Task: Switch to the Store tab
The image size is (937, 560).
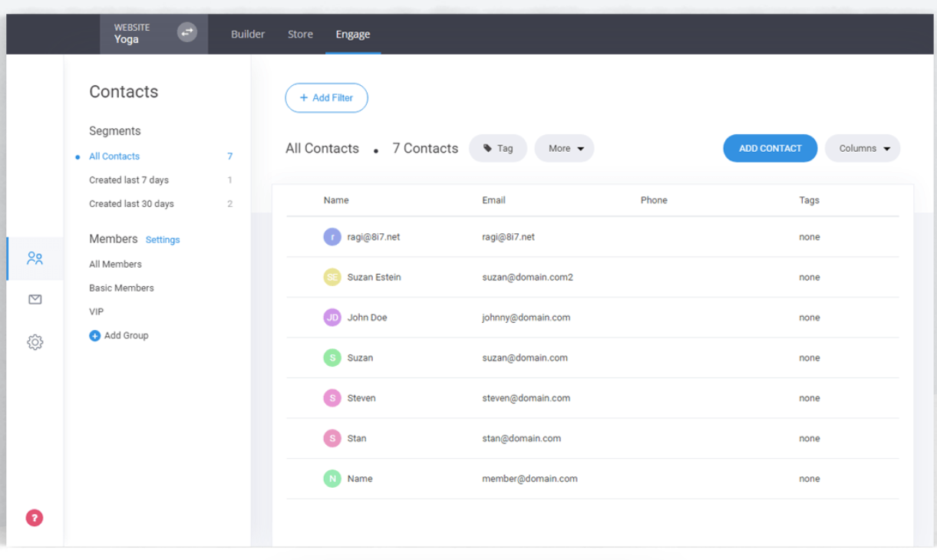Action: pyautogui.click(x=300, y=34)
